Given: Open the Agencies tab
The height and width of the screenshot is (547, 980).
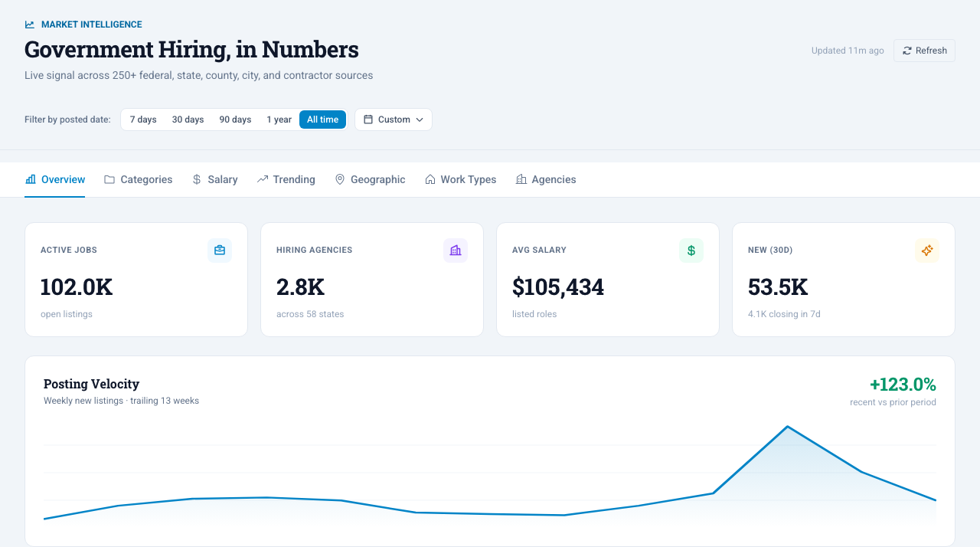Looking at the screenshot, I should click(x=546, y=179).
